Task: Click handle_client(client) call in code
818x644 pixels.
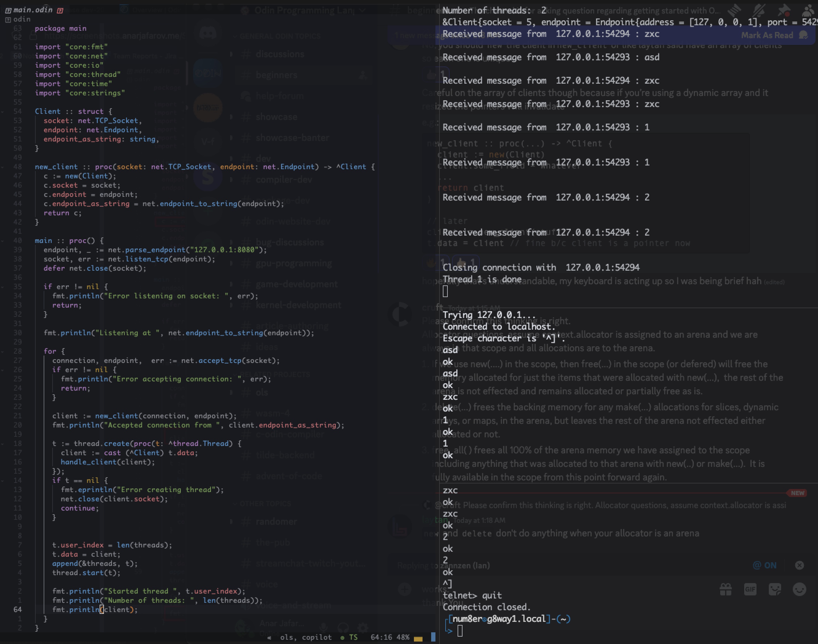Action: pos(108,462)
